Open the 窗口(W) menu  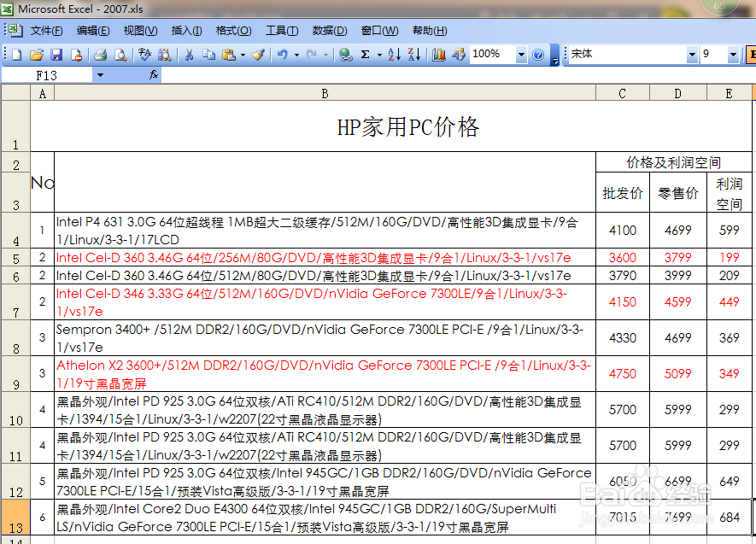pos(380,31)
